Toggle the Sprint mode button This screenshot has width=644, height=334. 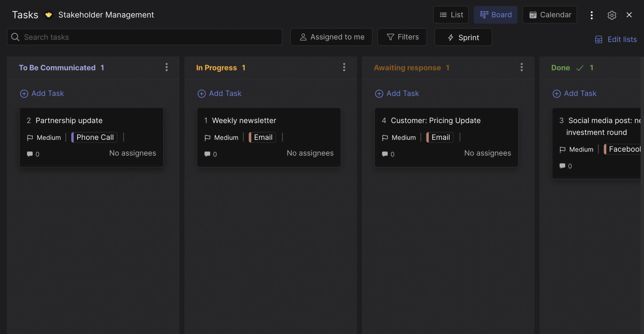point(463,37)
